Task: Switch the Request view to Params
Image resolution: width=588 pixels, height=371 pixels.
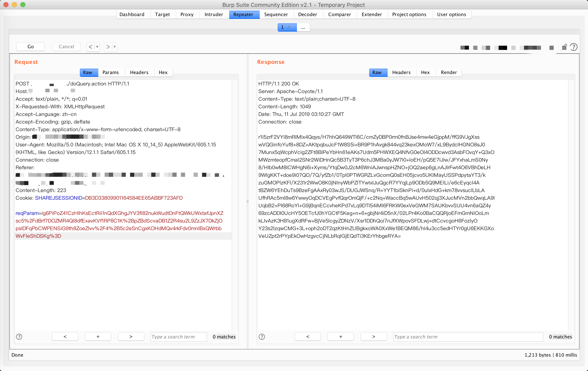Action: pos(110,72)
